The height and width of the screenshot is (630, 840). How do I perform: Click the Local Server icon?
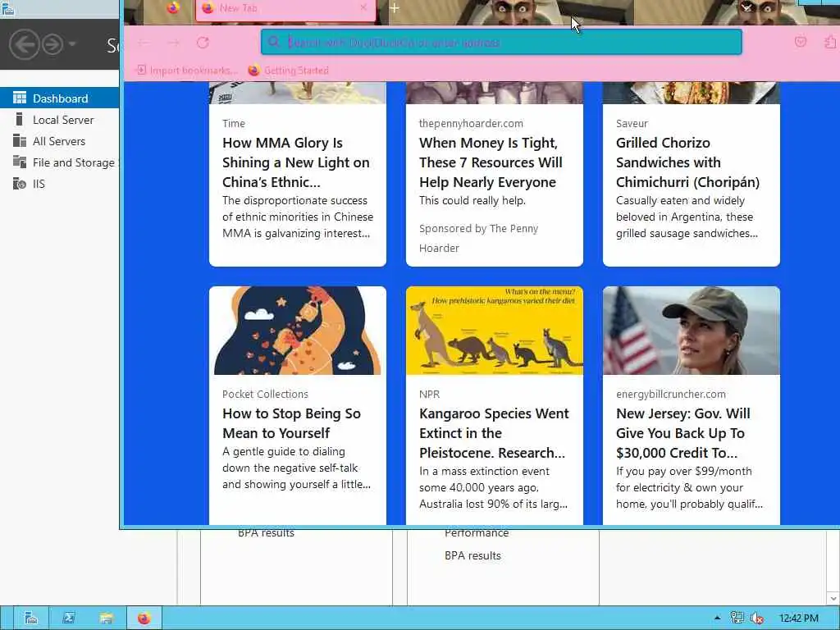(x=20, y=119)
